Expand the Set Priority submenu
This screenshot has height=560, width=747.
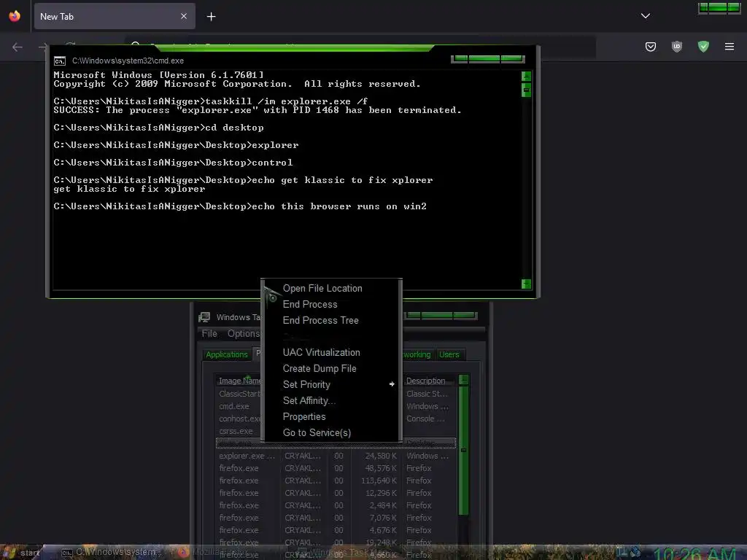(x=332, y=384)
